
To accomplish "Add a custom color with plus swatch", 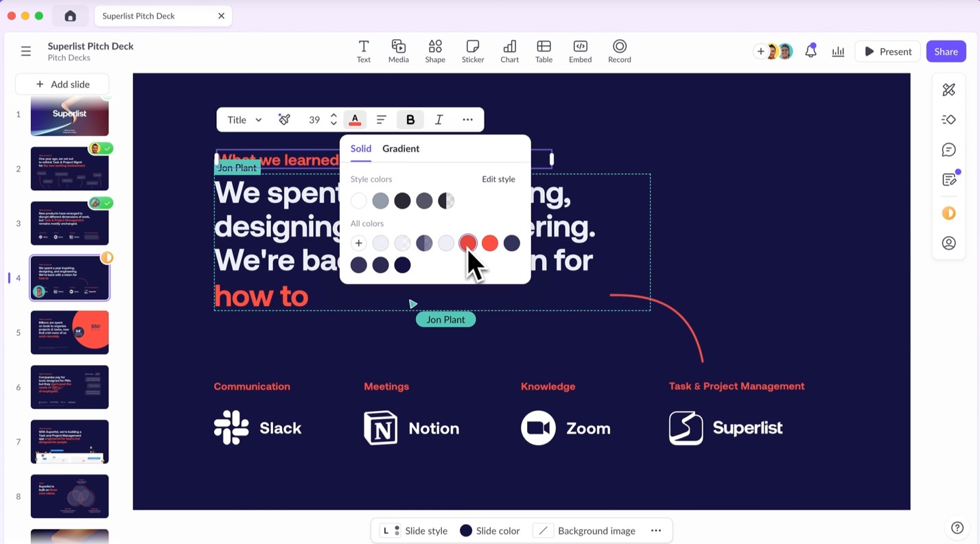I will click(x=359, y=243).
